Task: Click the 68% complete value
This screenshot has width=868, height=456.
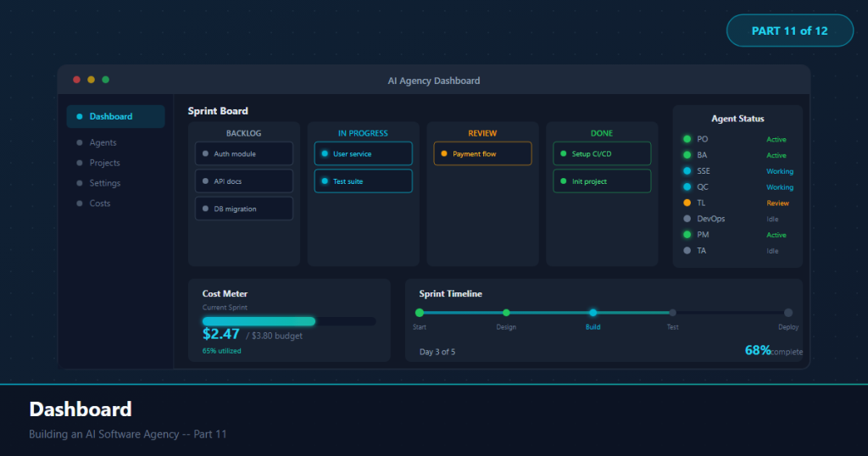Action: (x=773, y=350)
